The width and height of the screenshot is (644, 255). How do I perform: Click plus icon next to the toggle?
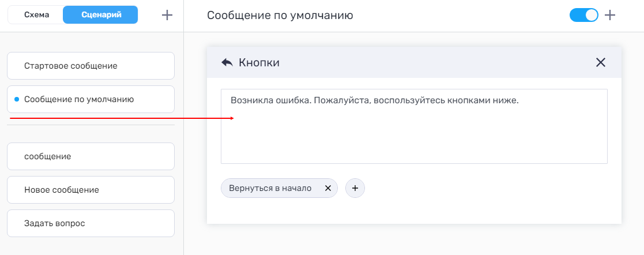point(610,16)
